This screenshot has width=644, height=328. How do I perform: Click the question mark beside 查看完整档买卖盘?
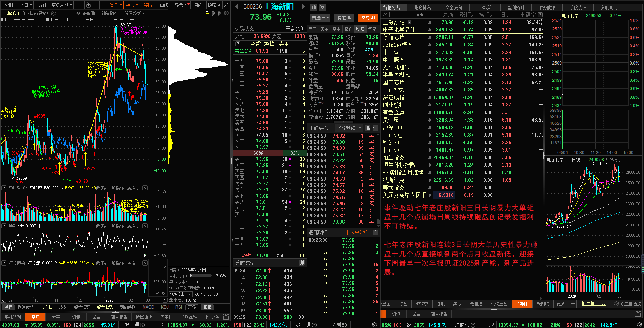point(238,44)
